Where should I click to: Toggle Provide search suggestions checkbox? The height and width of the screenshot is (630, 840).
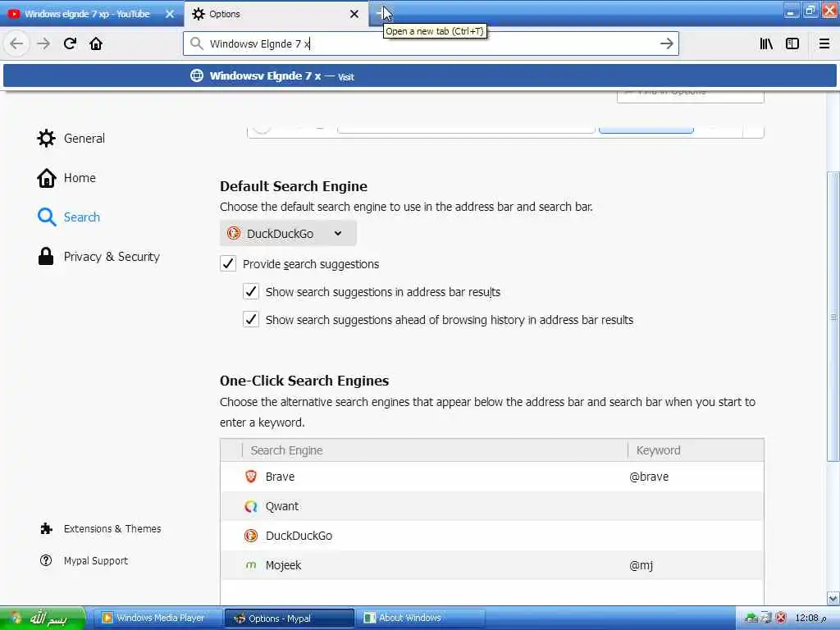coord(228,263)
